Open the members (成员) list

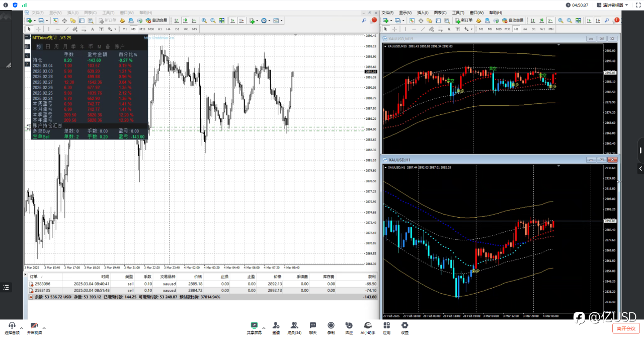click(x=294, y=327)
